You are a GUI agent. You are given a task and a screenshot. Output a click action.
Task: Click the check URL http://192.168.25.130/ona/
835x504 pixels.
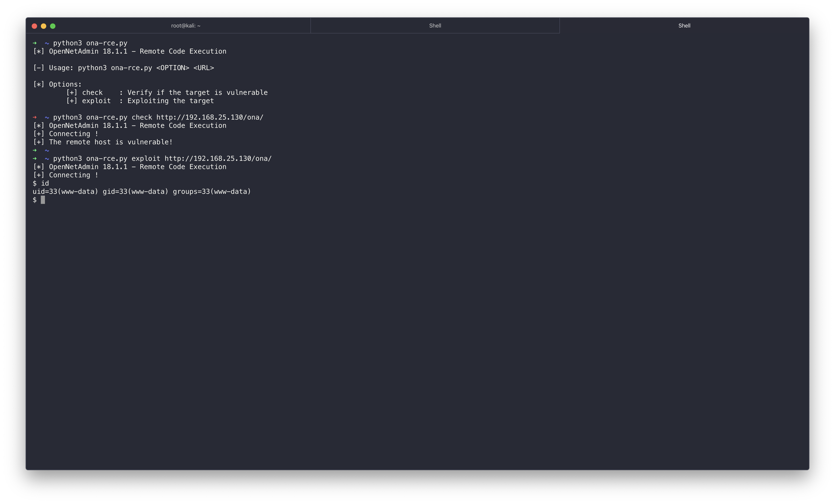209,117
